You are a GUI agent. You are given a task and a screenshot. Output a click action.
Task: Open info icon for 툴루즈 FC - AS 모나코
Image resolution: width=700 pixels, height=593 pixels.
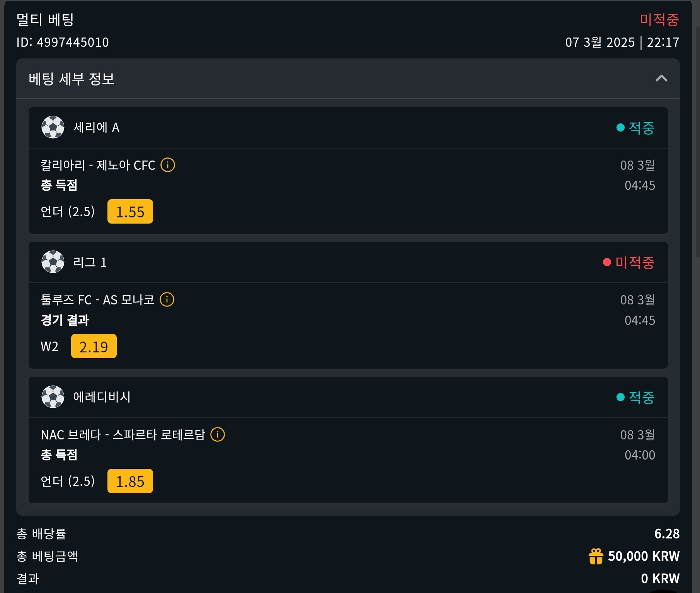[x=167, y=300]
